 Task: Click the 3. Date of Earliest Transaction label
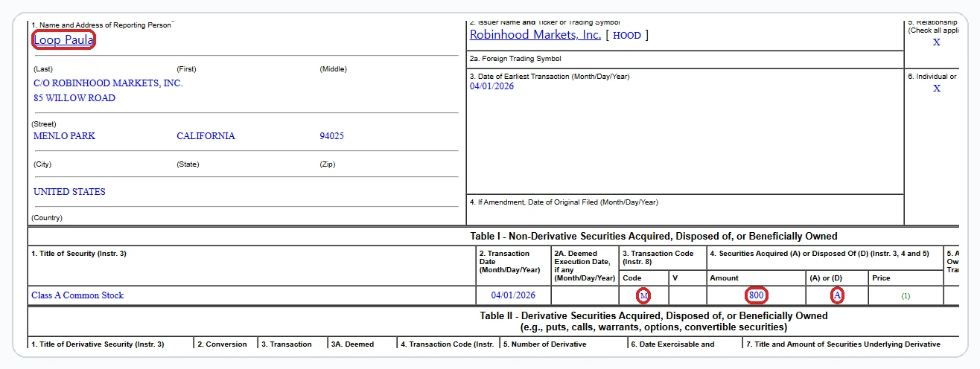(549, 77)
